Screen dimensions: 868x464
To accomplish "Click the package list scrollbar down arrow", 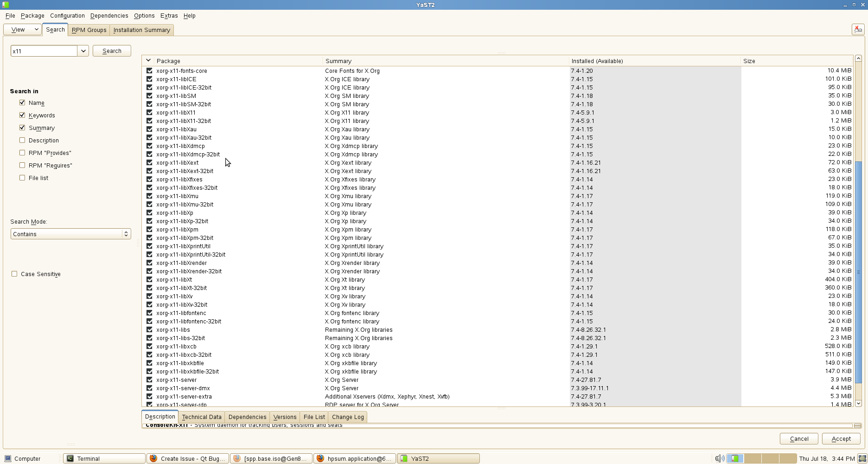I will coord(858,403).
